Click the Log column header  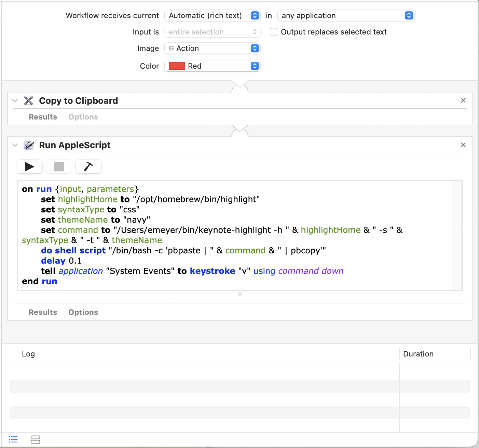(28, 354)
